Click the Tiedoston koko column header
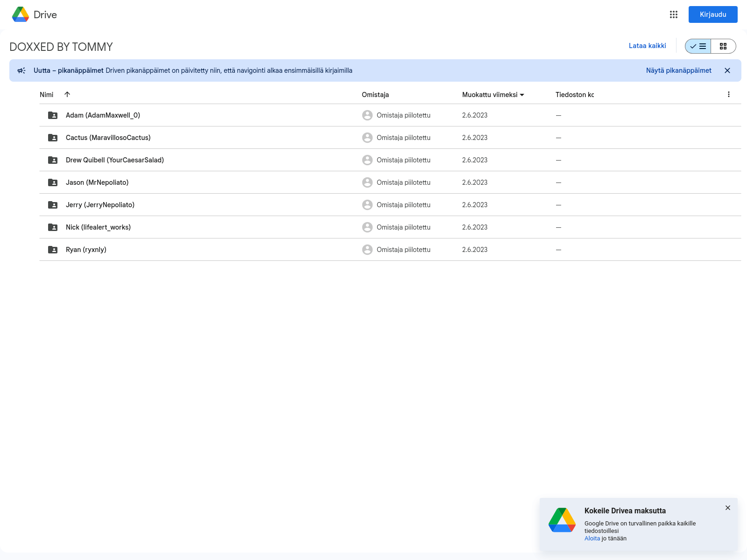 [x=575, y=95]
